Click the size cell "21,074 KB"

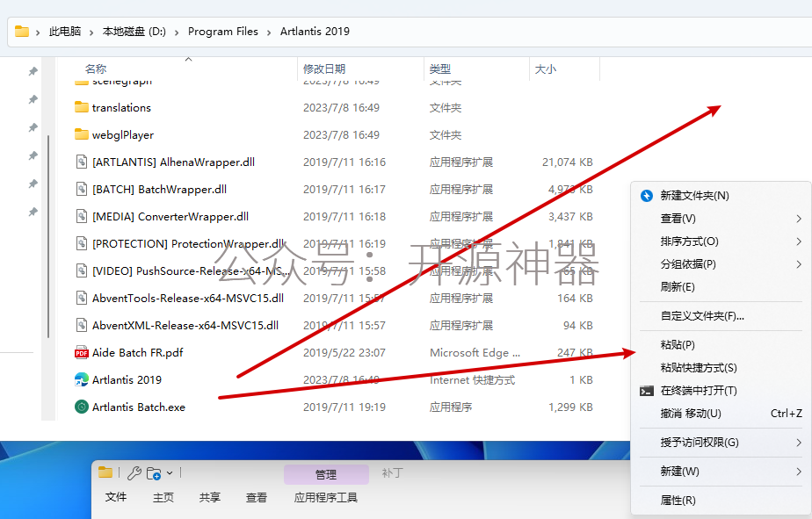point(567,162)
